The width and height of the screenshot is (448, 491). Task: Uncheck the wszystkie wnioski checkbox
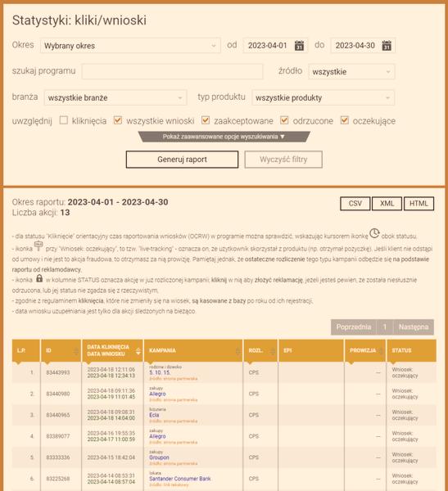pos(118,120)
